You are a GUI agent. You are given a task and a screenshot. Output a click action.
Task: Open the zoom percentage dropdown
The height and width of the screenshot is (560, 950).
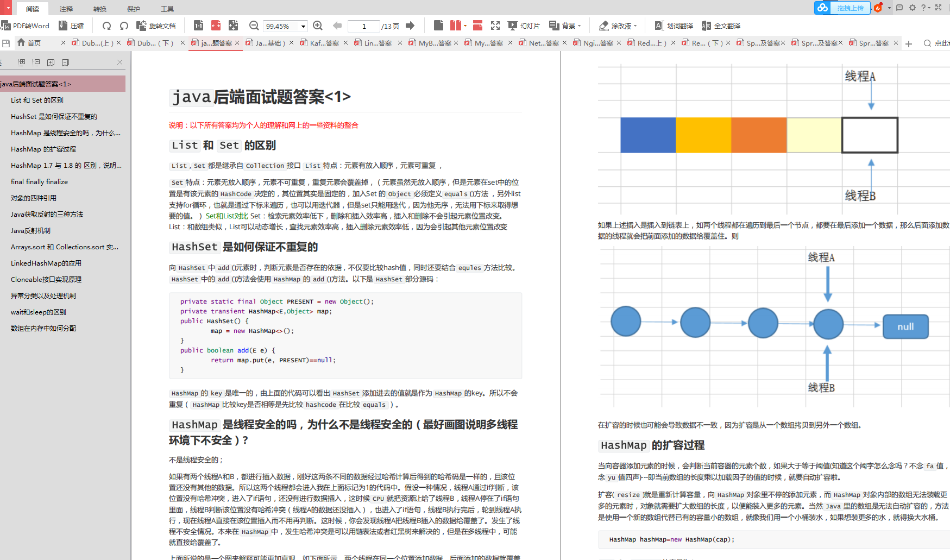coord(303,26)
